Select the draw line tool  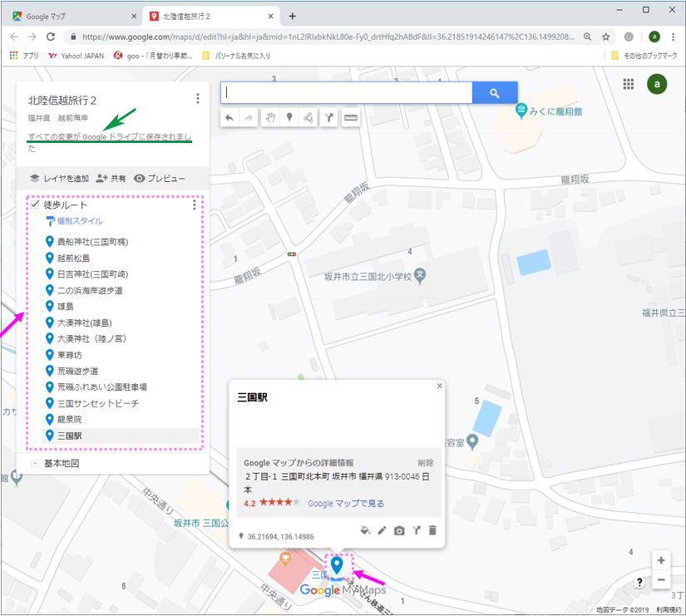[308, 118]
